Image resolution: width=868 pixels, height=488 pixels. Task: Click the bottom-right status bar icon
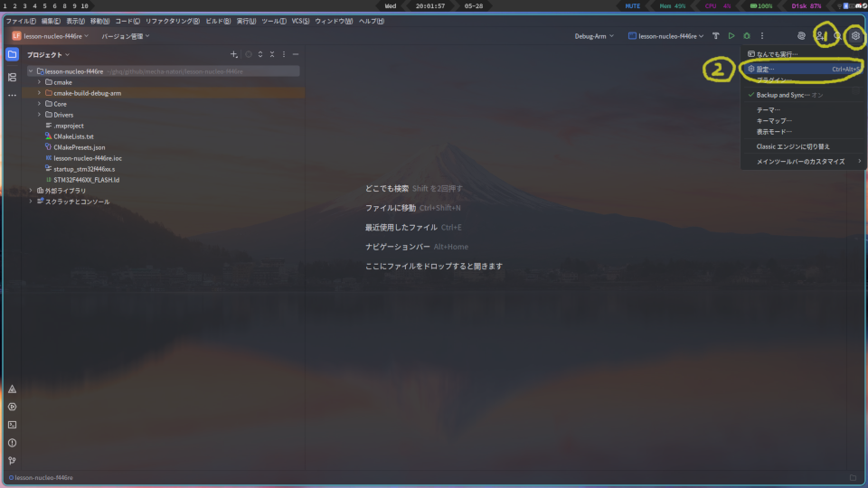pyautogui.click(x=853, y=477)
